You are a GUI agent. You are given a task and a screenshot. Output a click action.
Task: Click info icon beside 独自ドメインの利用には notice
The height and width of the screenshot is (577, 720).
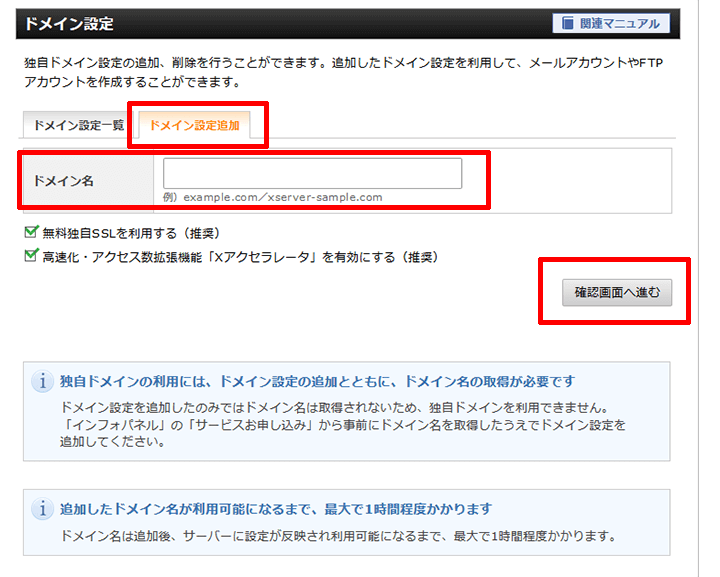pyautogui.click(x=42, y=381)
